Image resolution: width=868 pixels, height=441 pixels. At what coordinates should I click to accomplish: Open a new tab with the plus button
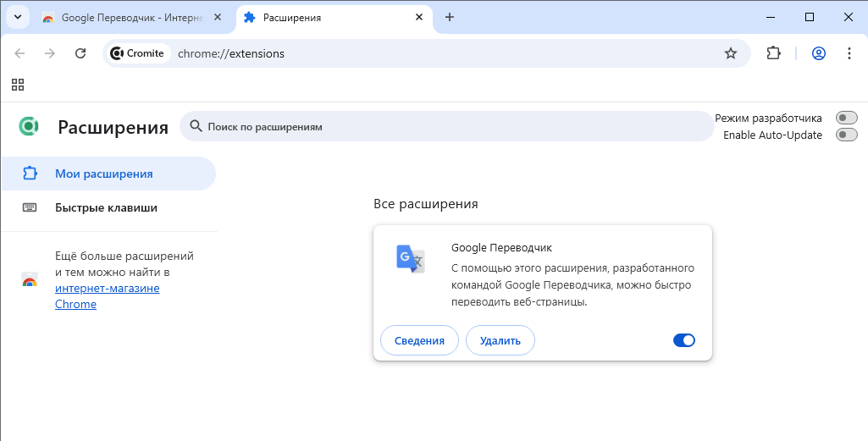click(x=450, y=17)
